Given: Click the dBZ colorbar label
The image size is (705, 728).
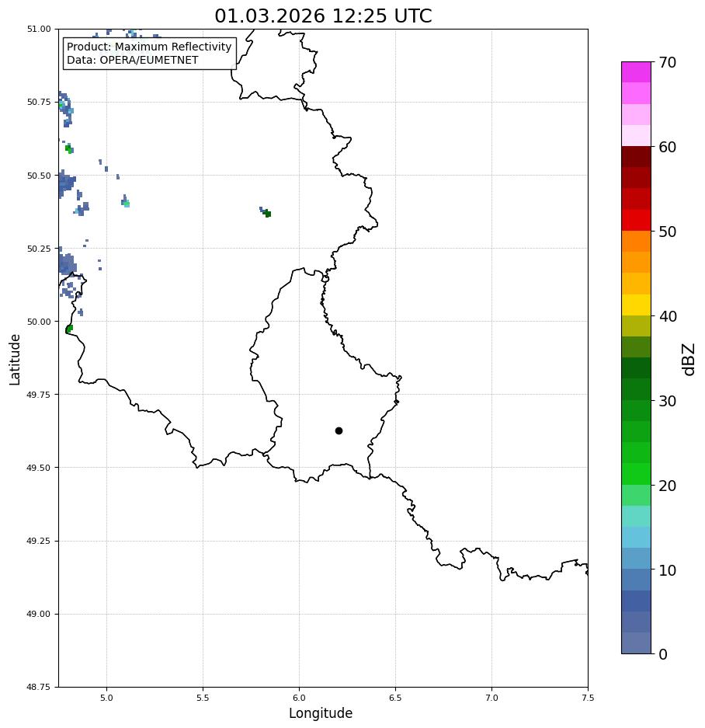Looking at the screenshot, I should point(689,360).
